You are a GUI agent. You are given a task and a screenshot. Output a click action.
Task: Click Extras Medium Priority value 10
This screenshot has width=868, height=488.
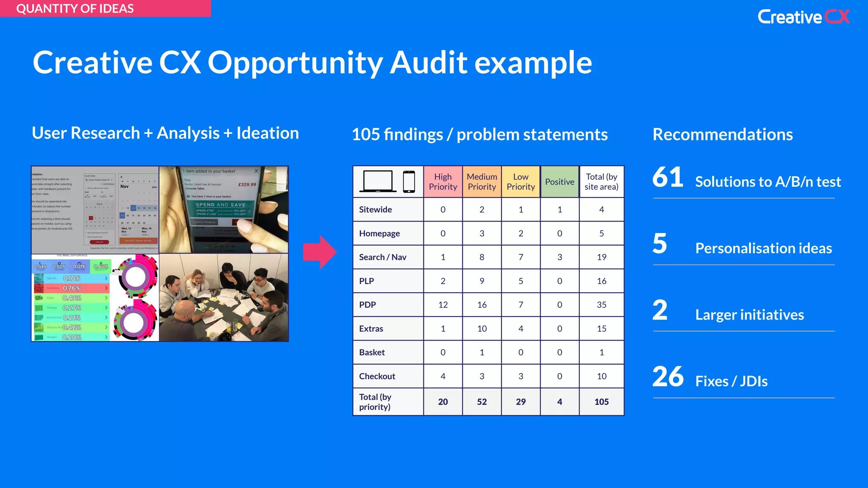coord(482,328)
